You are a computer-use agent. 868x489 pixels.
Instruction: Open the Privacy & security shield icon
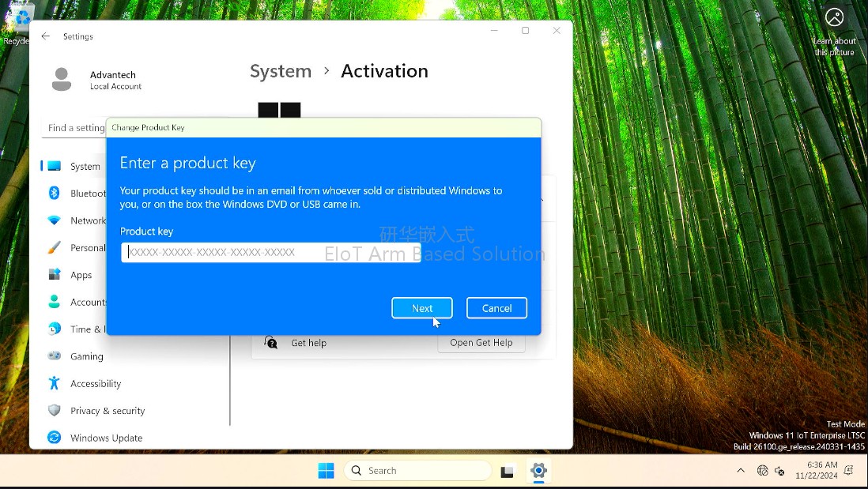point(55,411)
